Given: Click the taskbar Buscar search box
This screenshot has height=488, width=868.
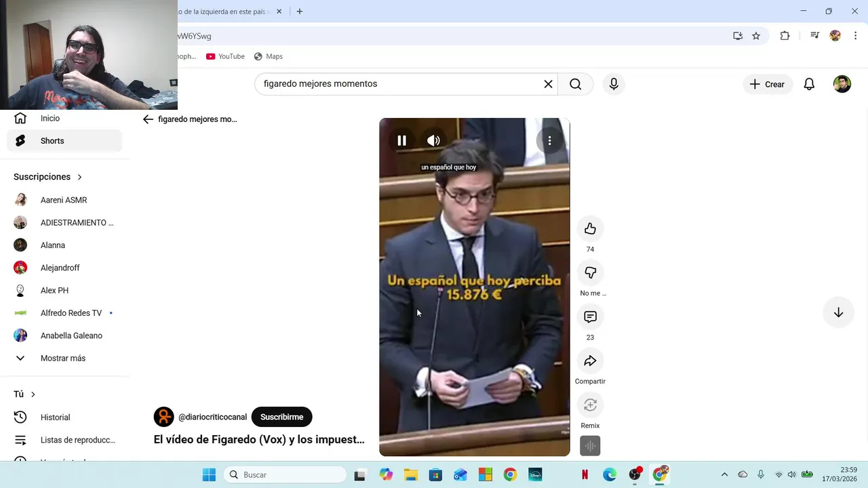Looking at the screenshot, I should pos(285,474).
